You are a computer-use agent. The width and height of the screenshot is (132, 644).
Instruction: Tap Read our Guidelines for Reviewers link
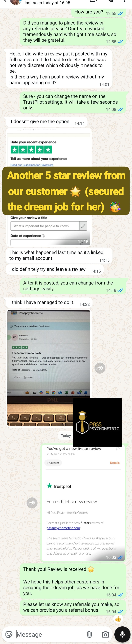pyautogui.click(x=32, y=165)
